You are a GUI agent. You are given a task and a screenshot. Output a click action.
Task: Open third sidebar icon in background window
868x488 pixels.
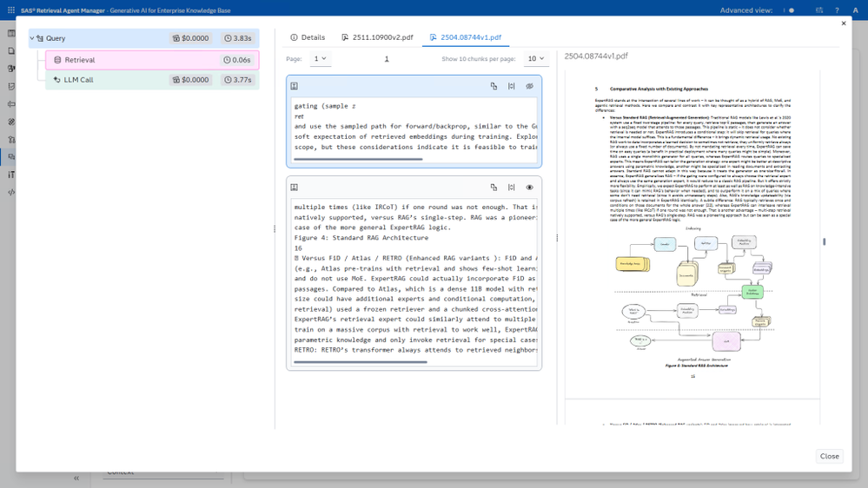(11, 69)
